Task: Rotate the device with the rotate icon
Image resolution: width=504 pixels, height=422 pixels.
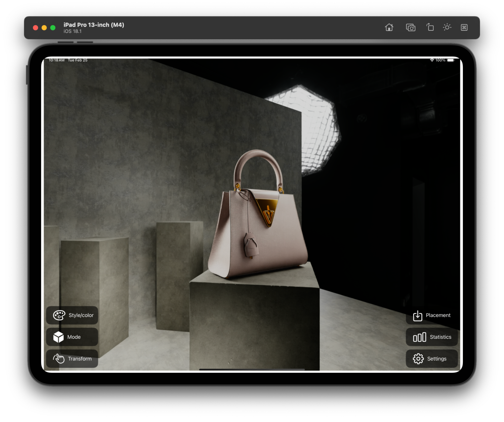Action: (x=430, y=27)
